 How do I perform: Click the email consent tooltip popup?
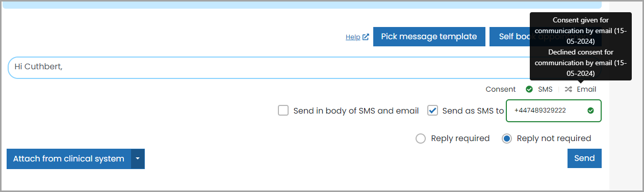click(x=581, y=46)
